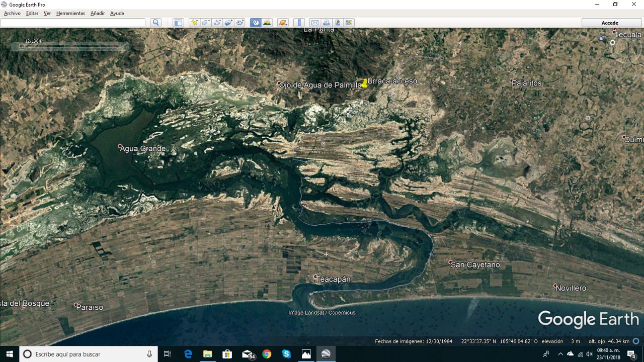Image resolution: width=644 pixels, height=362 pixels.
Task: Click the Add Image Overlay icon
Action: [x=229, y=23]
